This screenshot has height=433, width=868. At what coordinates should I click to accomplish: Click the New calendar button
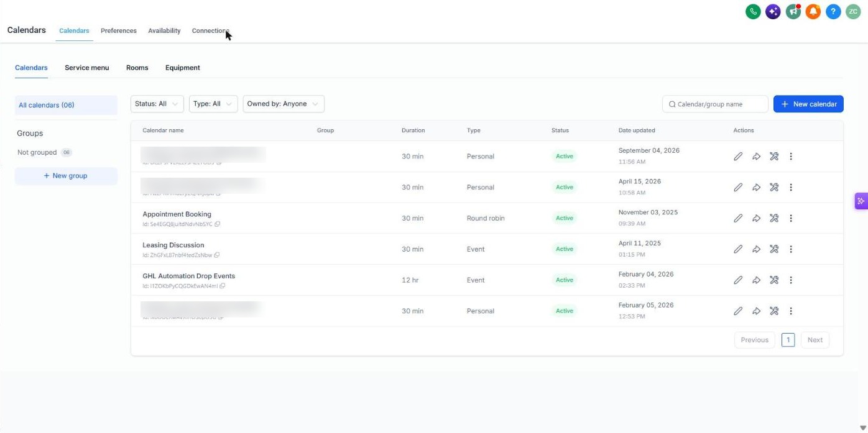[808, 104]
